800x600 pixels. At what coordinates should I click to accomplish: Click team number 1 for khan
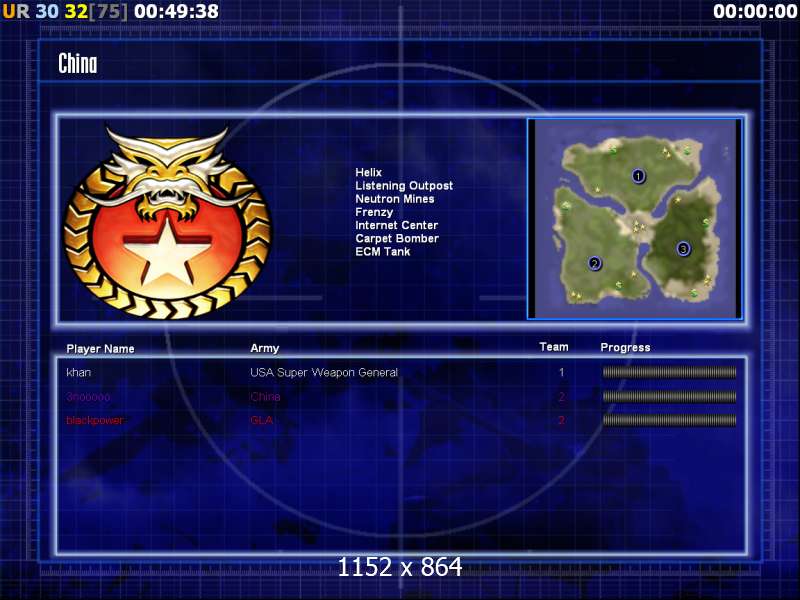click(561, 372)
